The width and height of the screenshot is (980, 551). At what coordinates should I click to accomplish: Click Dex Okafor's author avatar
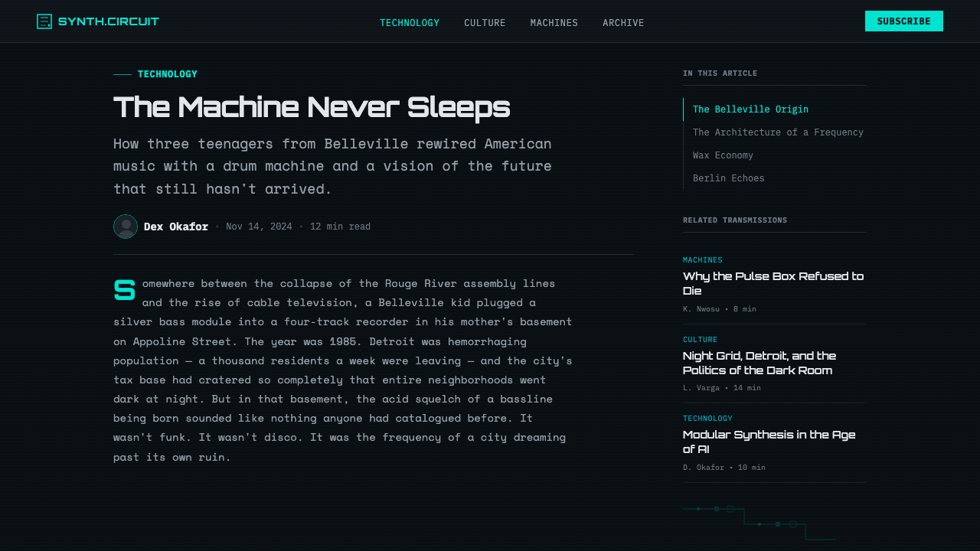(x=126, y=227)
